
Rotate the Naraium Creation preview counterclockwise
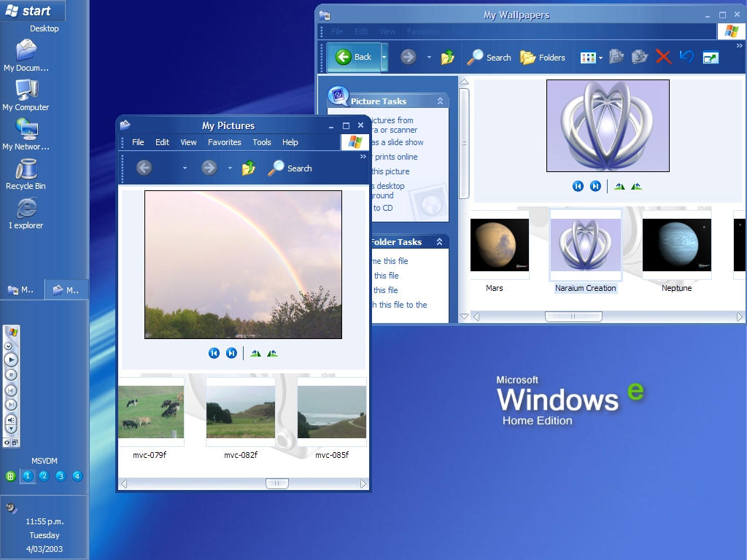point(636,186)
